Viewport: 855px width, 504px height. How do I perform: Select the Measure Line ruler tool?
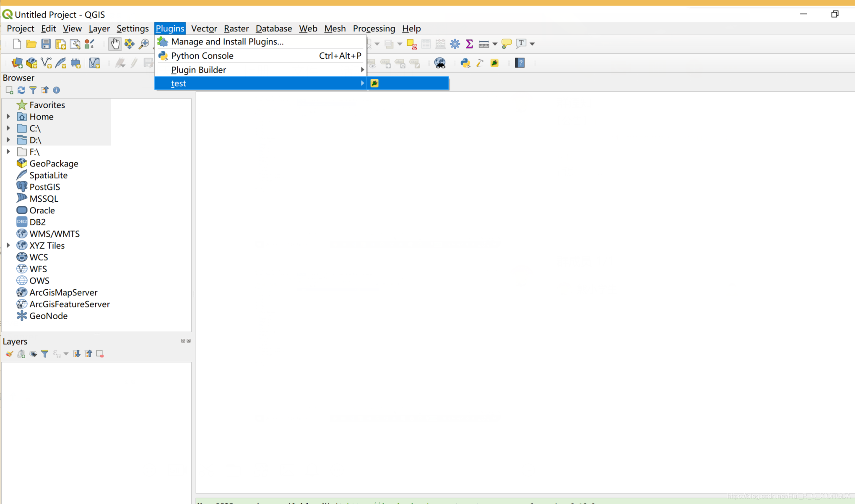coord(484,44)
